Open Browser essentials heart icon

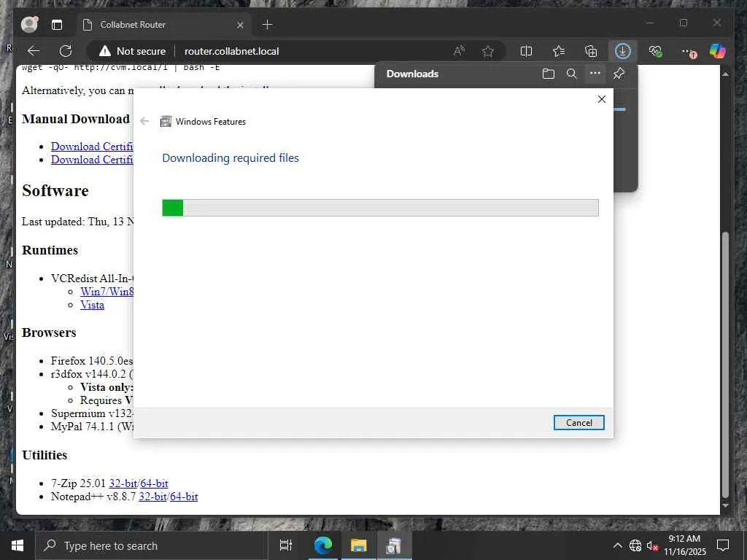pos(655,51)
